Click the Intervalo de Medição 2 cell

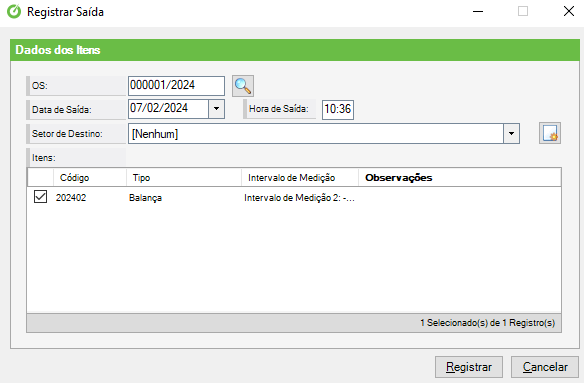coord(299,198)
